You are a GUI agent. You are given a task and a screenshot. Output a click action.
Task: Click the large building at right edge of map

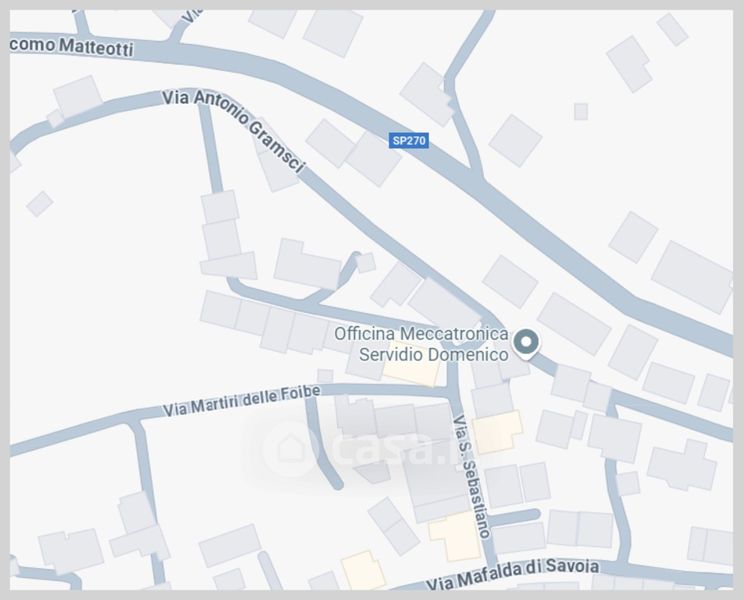click(x=692, y=277)
